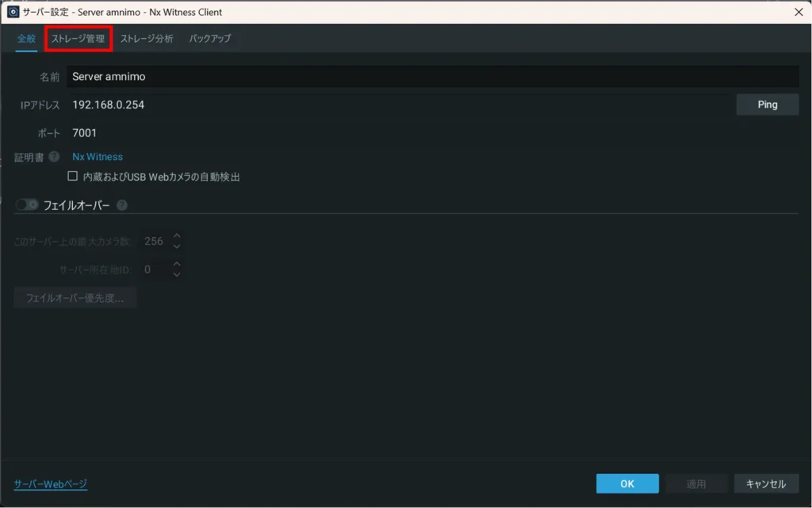Toggle the フェイルオーバー switch

click(27, 204)
